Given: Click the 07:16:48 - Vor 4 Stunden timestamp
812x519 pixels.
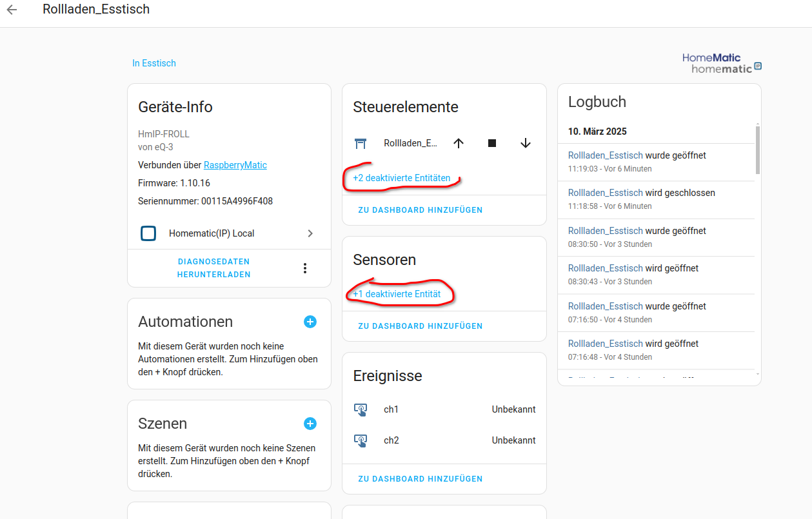Looking at the screenshot, I should click(610, 357).
